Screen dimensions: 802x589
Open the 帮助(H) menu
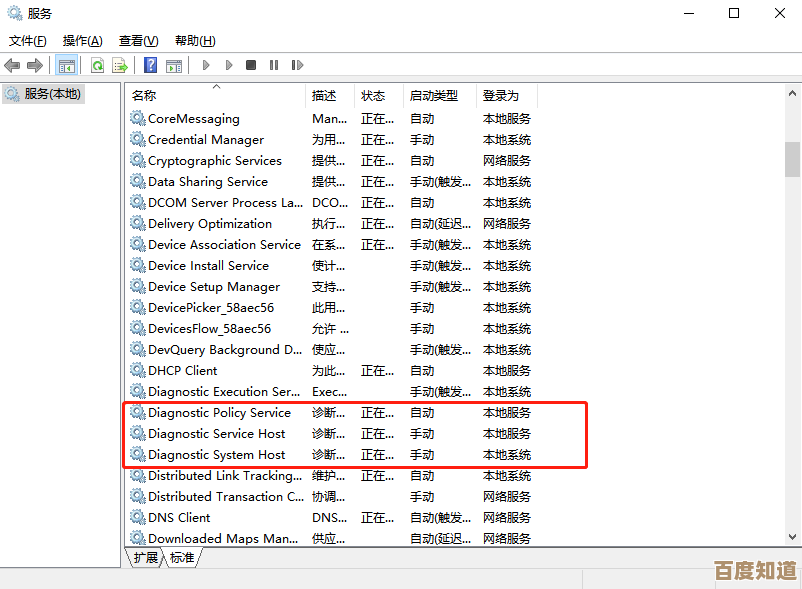coord(195,41)
